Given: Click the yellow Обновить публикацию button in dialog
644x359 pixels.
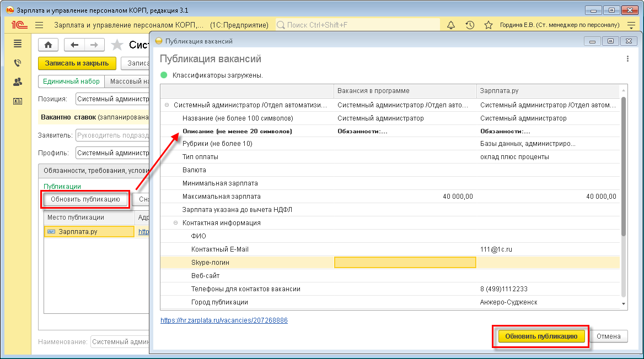Looking at the screenshot, I should (541, 336).
